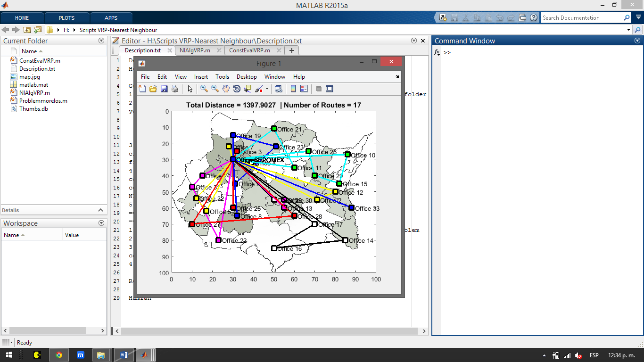
Task: Click the New Shortcut icon in quick toolbar
Action: (443, 18)
